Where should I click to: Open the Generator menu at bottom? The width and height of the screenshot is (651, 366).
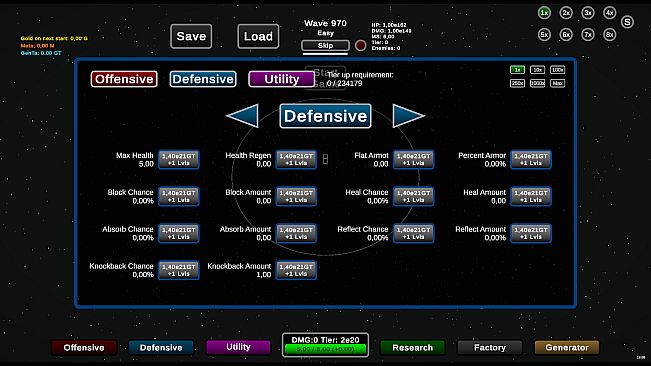coord(567,347)
